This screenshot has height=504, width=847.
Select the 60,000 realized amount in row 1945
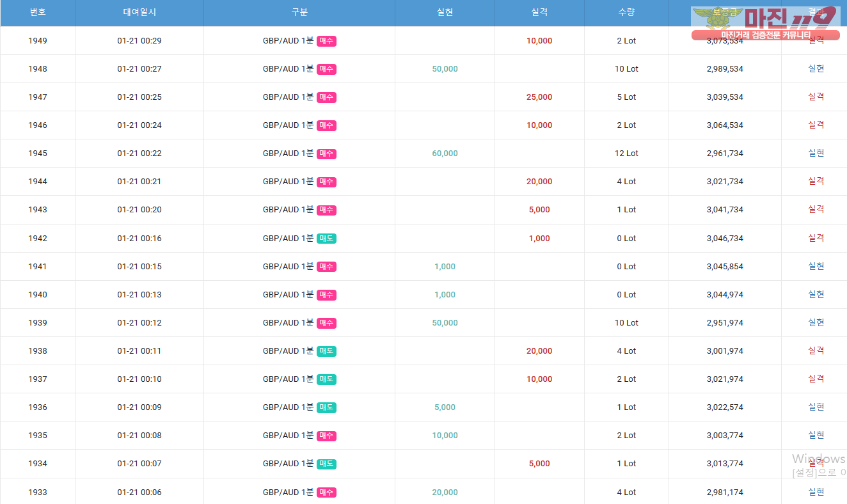click(445, 154)
